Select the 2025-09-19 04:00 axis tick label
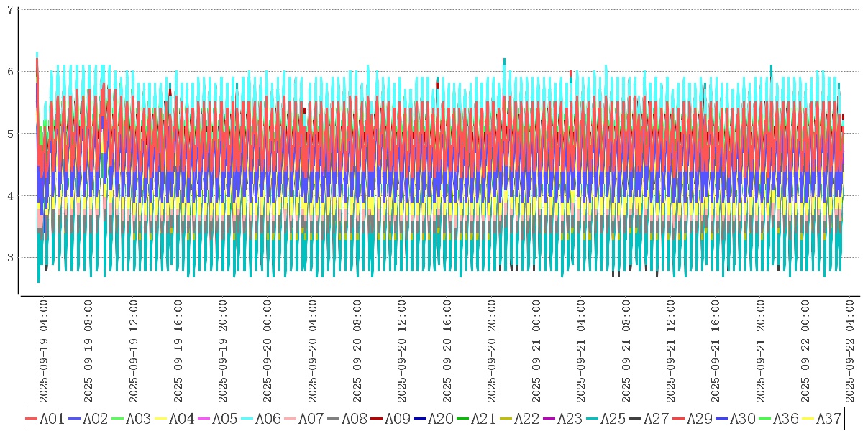868x431 pixels. (x=44, y=352)
